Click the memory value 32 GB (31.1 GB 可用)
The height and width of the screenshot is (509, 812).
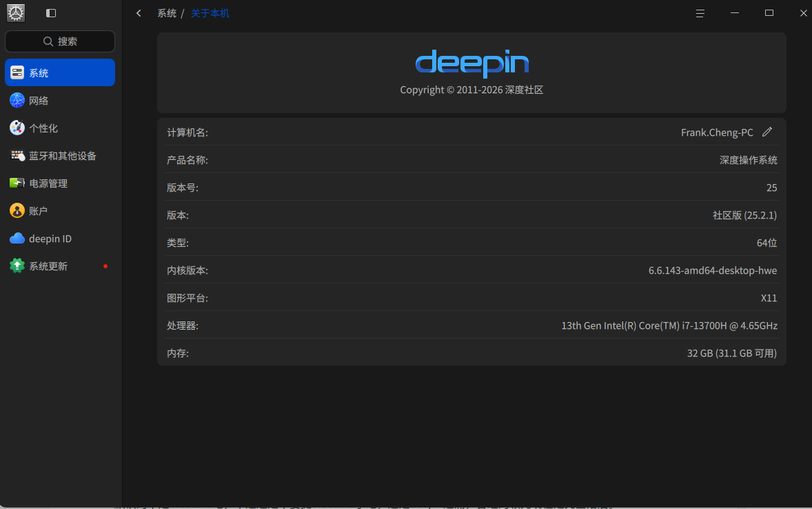pyautogui.click(x=732, y=353)
